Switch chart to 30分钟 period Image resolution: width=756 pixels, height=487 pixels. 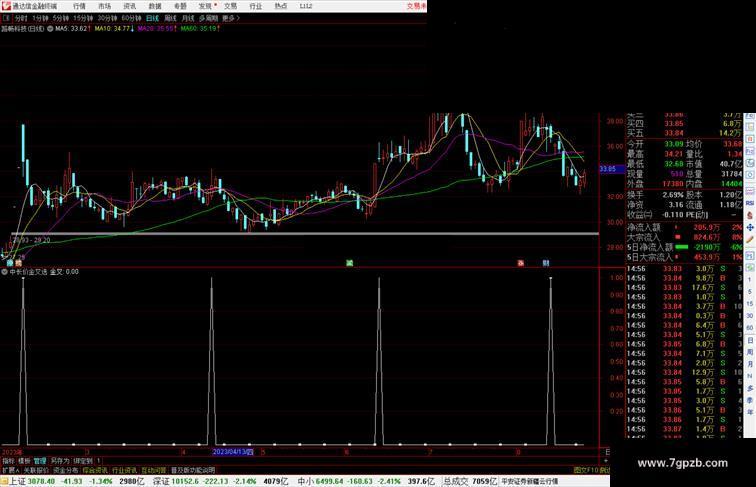(x=107, y=18)
